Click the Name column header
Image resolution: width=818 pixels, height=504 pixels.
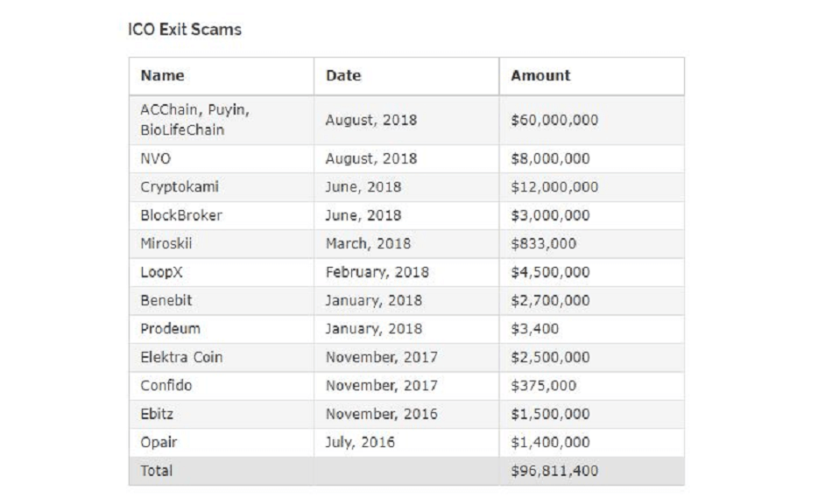[x=163, y=76]
